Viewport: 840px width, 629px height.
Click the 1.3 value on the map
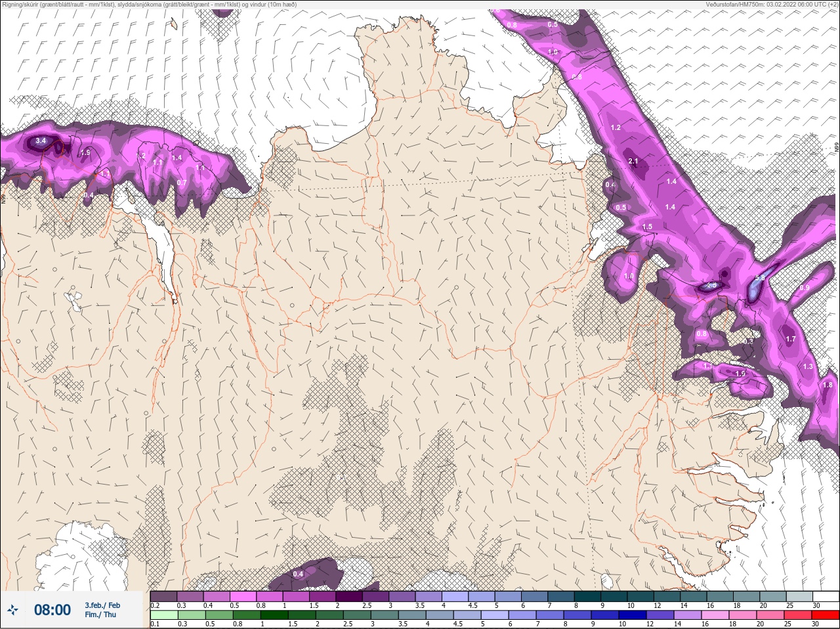tap(808, 367)
